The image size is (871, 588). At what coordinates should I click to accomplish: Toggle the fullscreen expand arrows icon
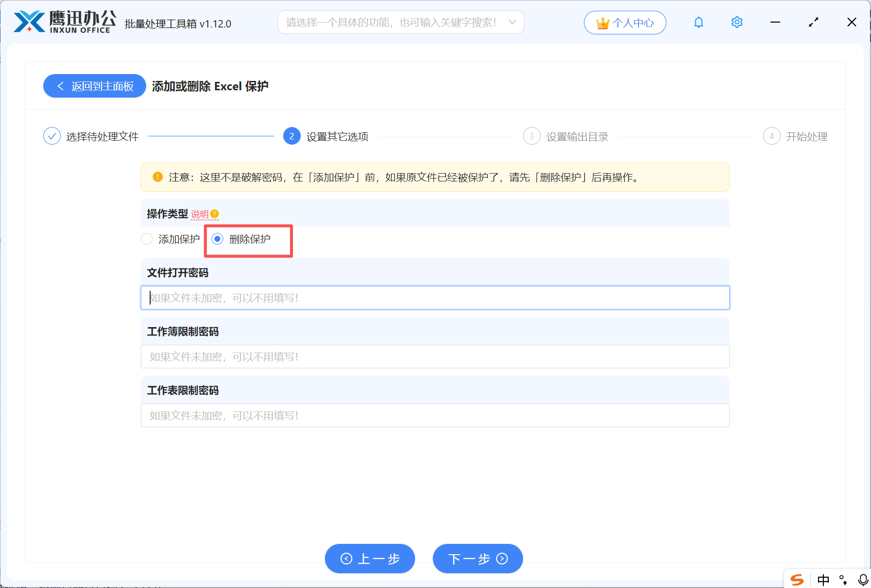click(x=814, y=23)
